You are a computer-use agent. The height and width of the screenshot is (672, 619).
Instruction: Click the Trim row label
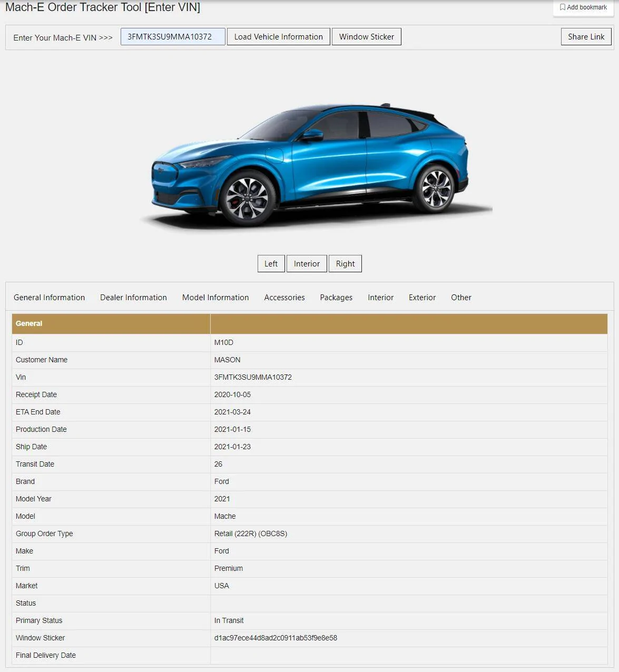(23, 568)
